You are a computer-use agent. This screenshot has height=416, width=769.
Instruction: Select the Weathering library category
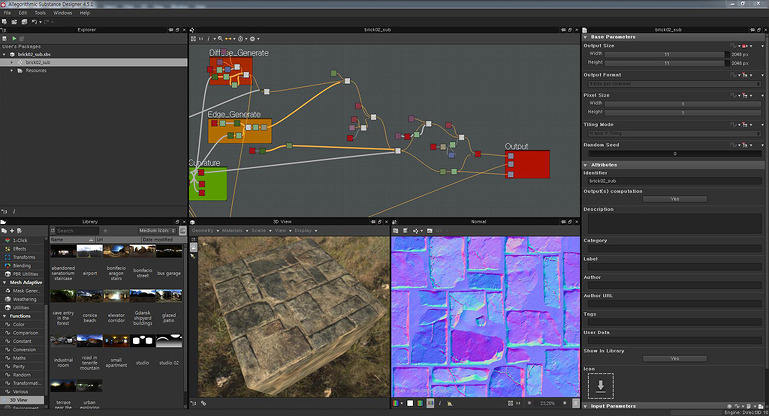click(25, 299)
